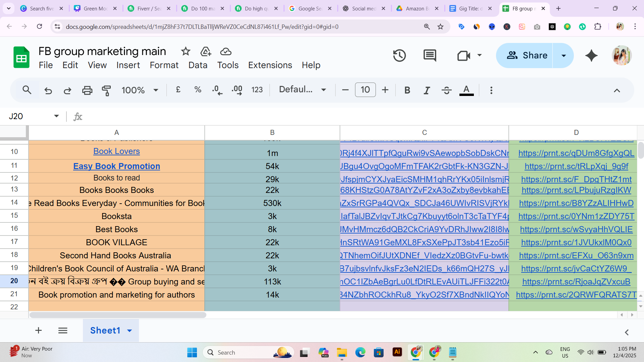Click the search menus magnifier icon
The image size is (644, 362).
tap(27, 90)
